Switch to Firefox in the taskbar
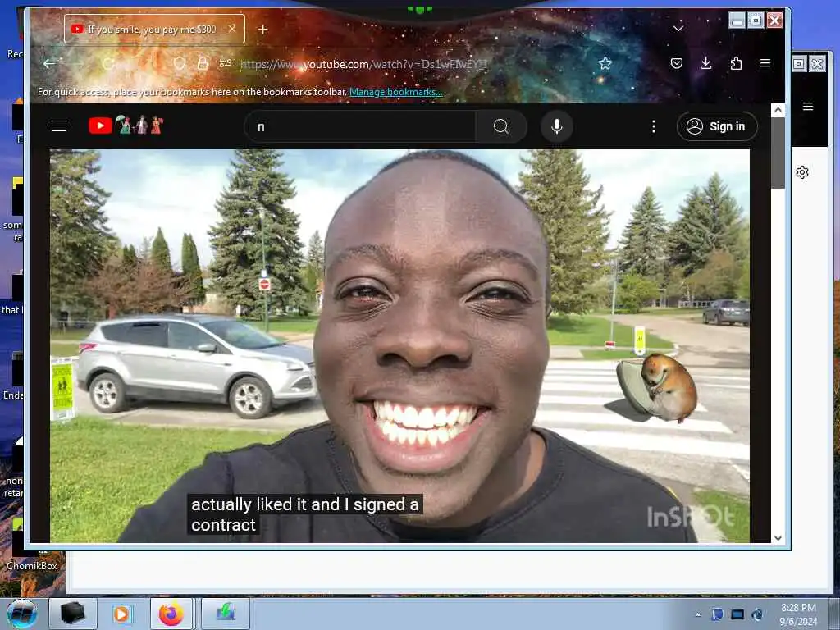Screen dimensions: 840x630 click(x=171, y=614)
